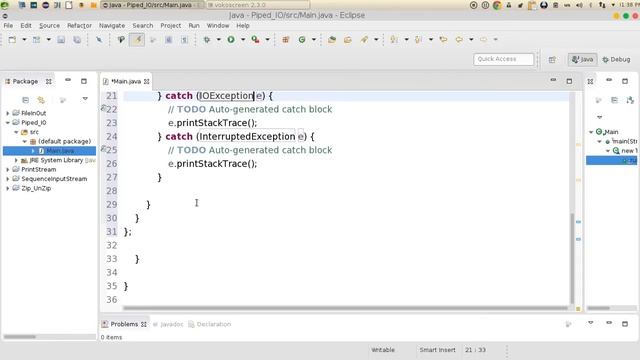Click the Last Edit Location icon

pyautogui.click(x=443, y=40)
